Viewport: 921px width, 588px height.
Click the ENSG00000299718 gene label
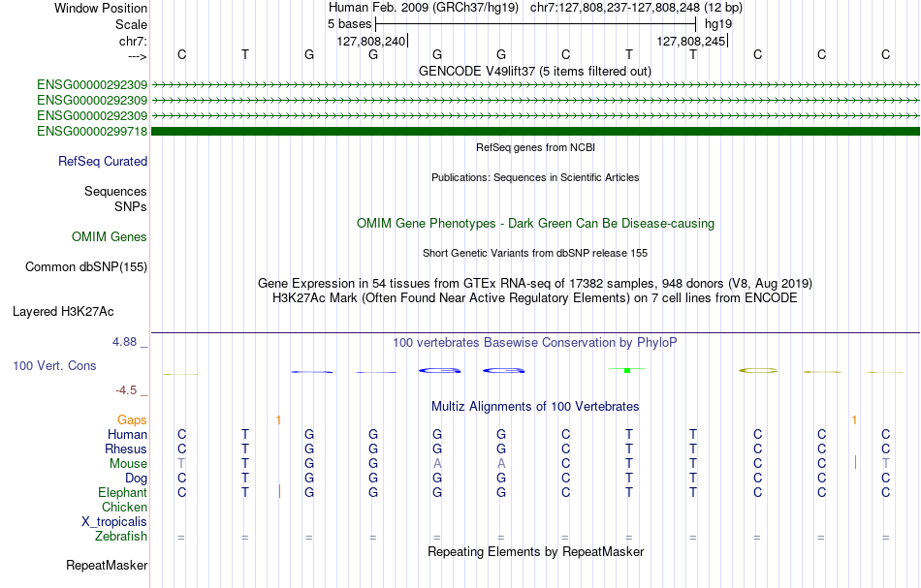pyautogui.click(x=92, y=131)
